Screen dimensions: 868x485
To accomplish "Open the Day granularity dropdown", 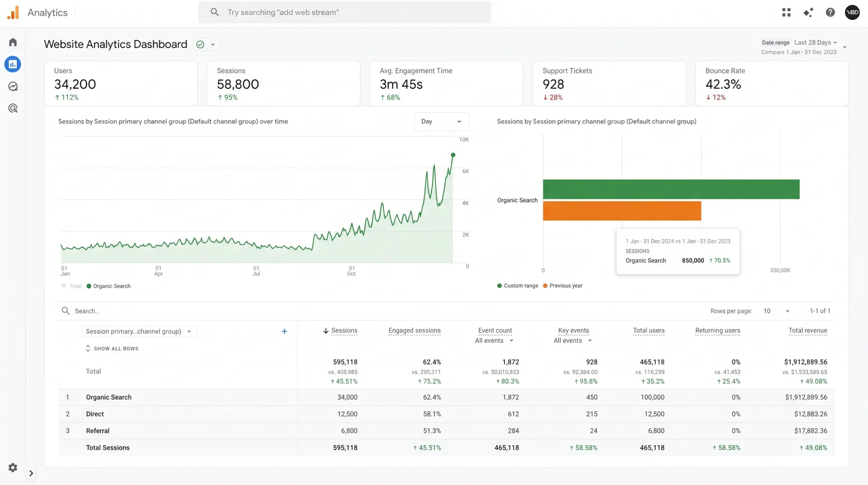I will click(441, 121).
